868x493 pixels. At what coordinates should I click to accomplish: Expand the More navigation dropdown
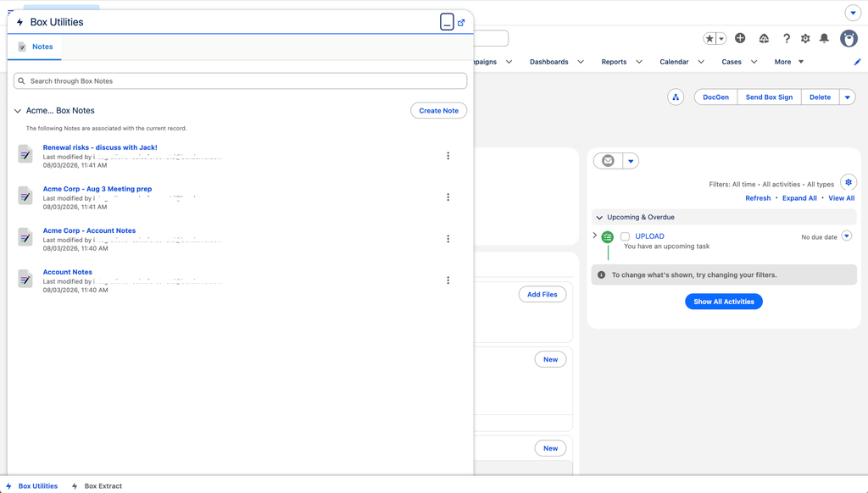(x=789, y=62)
